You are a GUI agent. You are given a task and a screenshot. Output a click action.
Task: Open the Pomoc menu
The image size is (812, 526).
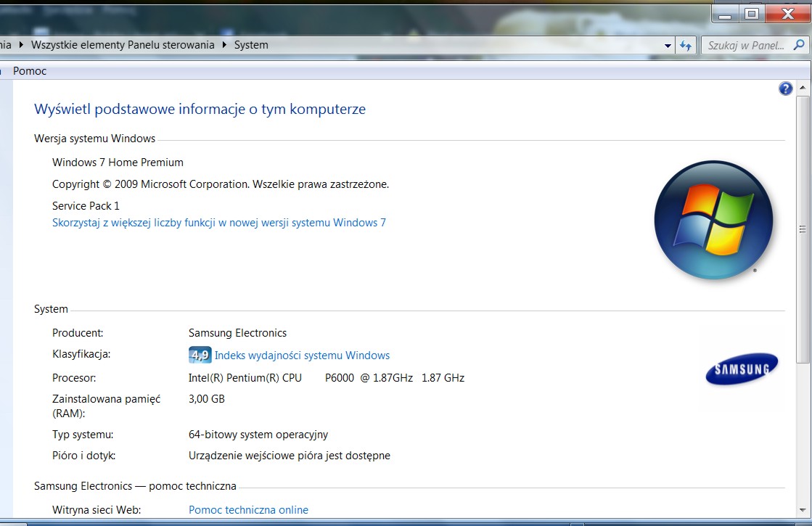click(30, 71)
